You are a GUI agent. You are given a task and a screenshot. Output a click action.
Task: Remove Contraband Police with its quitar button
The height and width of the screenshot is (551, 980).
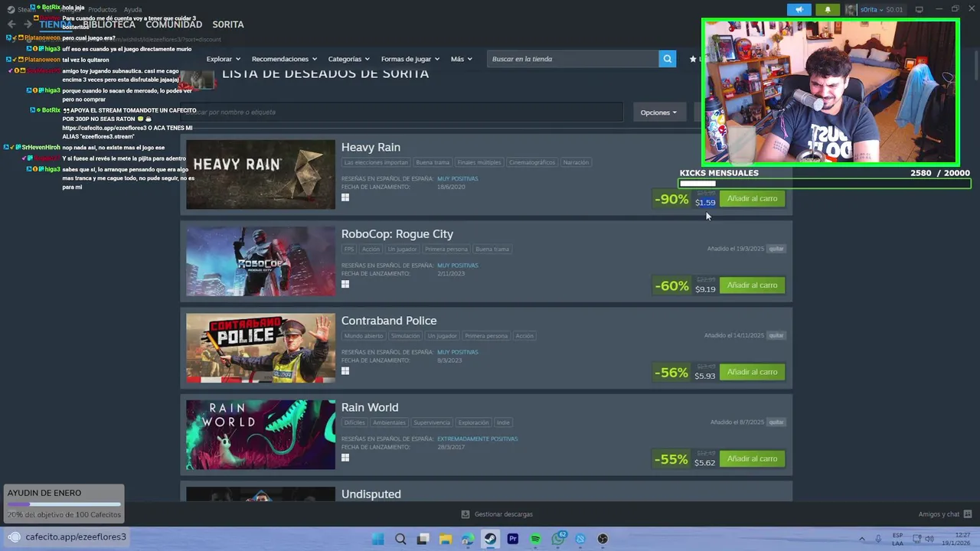tap(776, 335)
